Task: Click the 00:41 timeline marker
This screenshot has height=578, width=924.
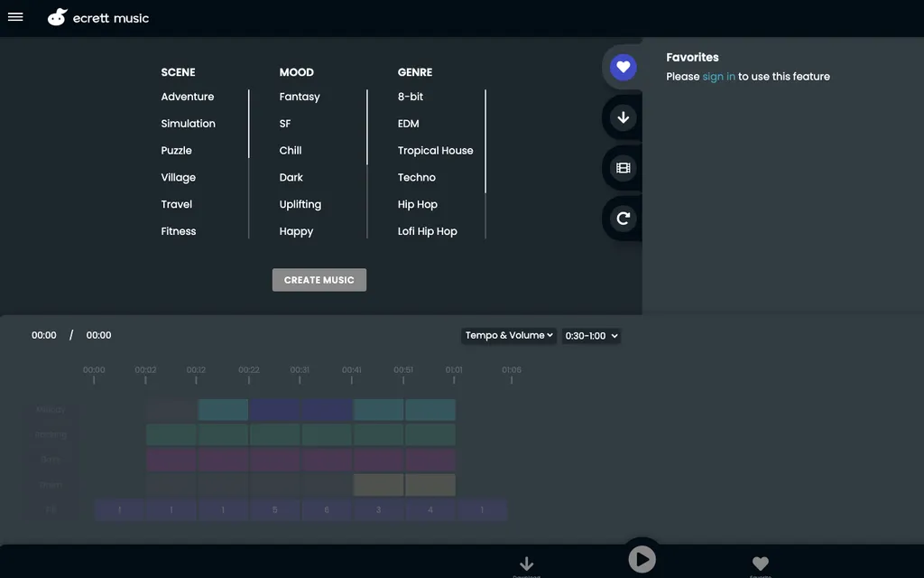Action: (x=352, y=374)
